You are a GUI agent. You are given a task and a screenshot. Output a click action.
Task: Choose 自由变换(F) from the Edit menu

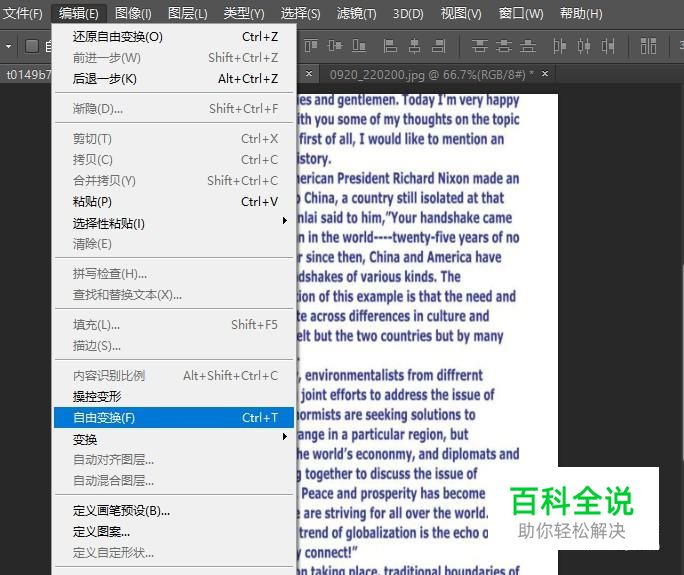pyautogui.click(x=104, y=417)
